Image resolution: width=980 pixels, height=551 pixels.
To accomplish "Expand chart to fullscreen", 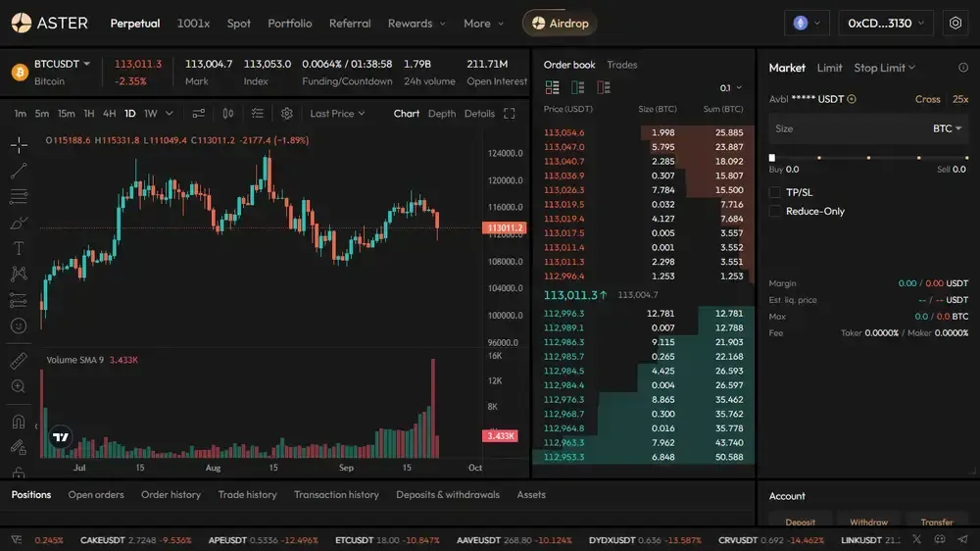I will [x=510, y=113].
